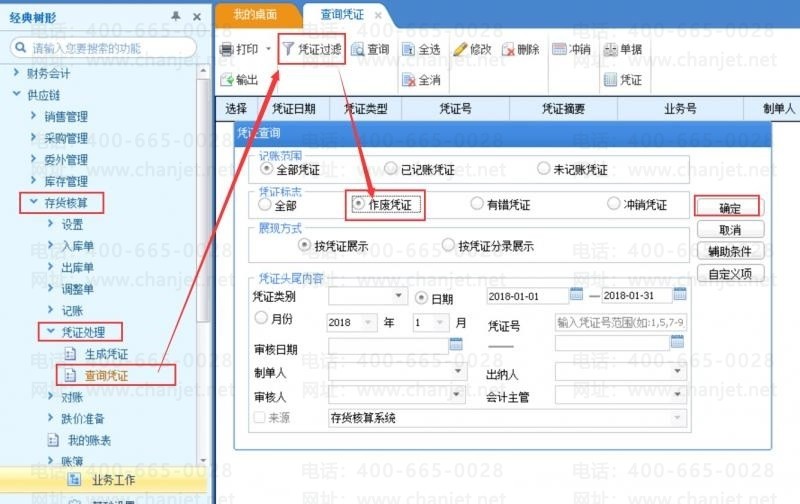800x504 pixels.
Task: Click the 冲销 toolbar icon
Action: point(559,49)
